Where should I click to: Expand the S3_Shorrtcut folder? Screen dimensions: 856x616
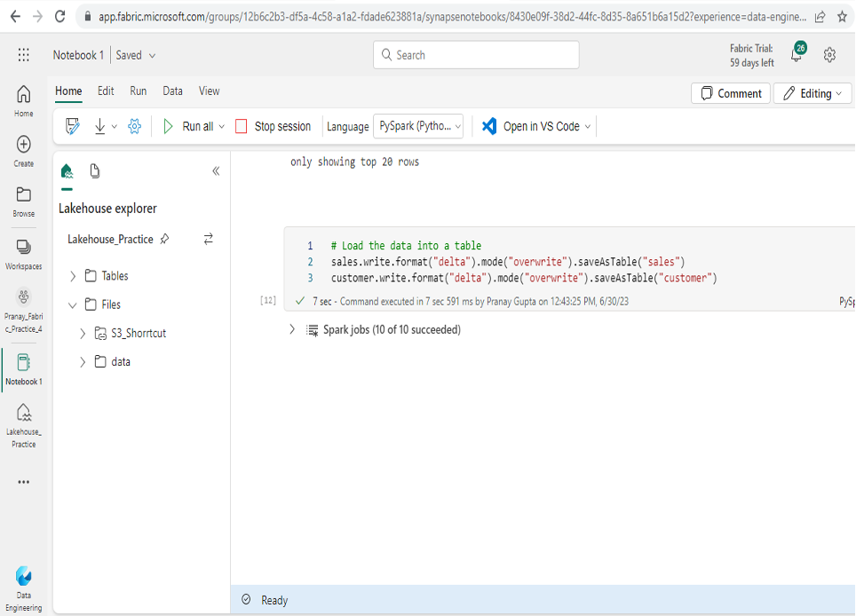pos(83,334)
